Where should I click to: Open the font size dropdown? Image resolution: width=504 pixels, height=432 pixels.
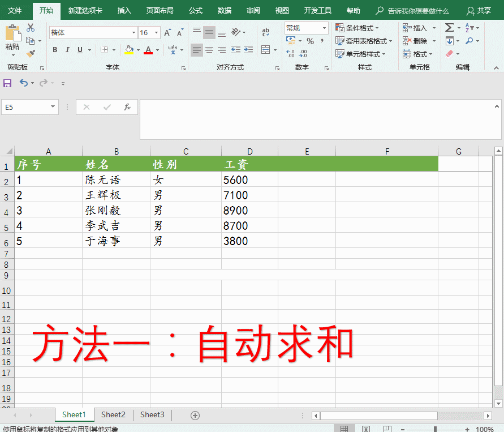157,32
